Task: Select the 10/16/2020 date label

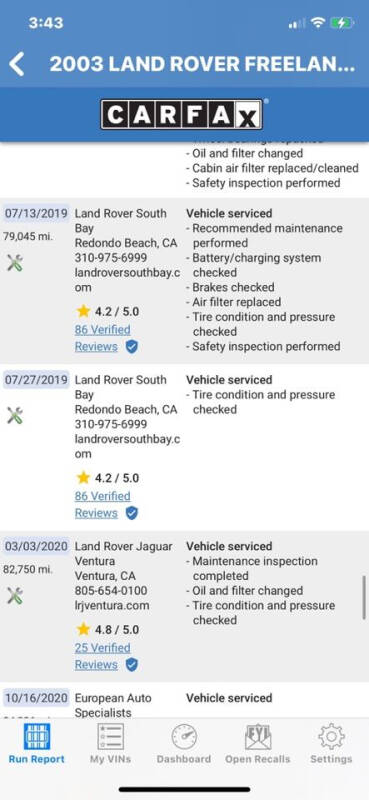Action: (x=36, y=697)
